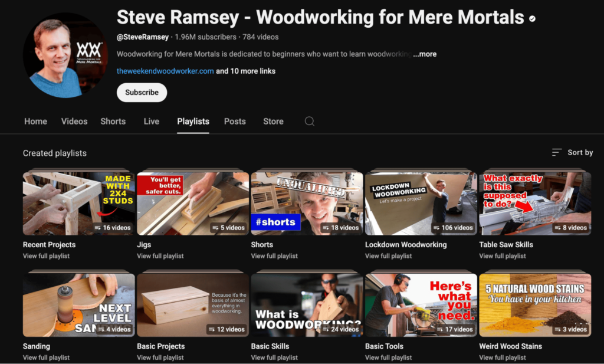Expand channel description with '...more'
604x364 pixels.
pos(425,54)
